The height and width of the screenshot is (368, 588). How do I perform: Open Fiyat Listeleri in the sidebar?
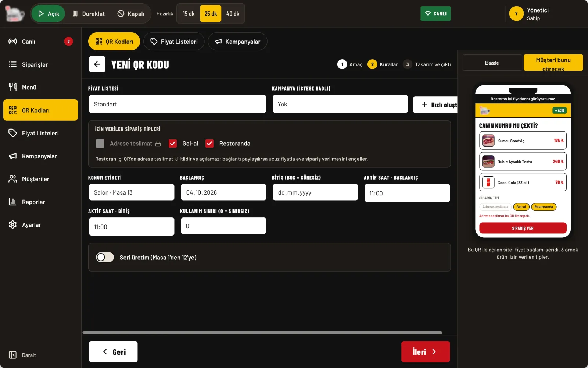pyautogui.click(x=40, y=133)
